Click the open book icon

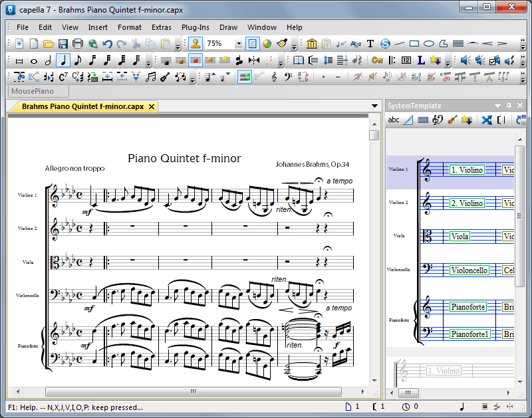coord(298,60)
